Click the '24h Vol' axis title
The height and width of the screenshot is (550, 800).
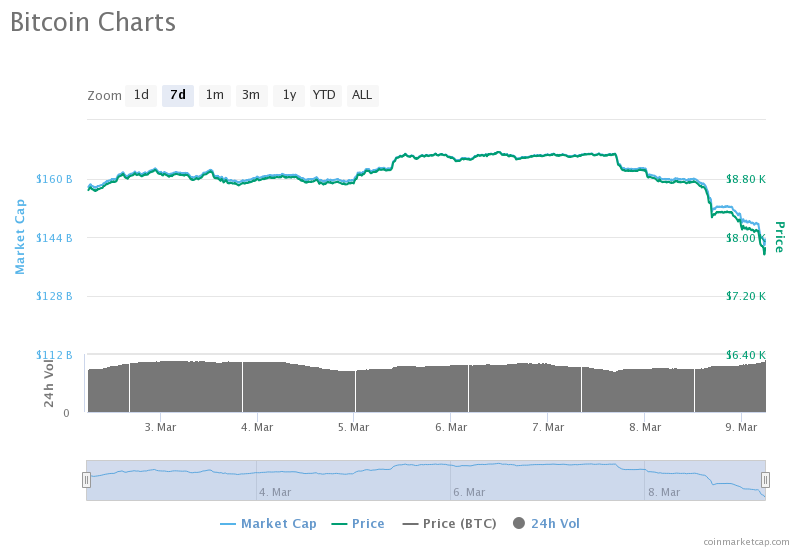coord(48,383)
